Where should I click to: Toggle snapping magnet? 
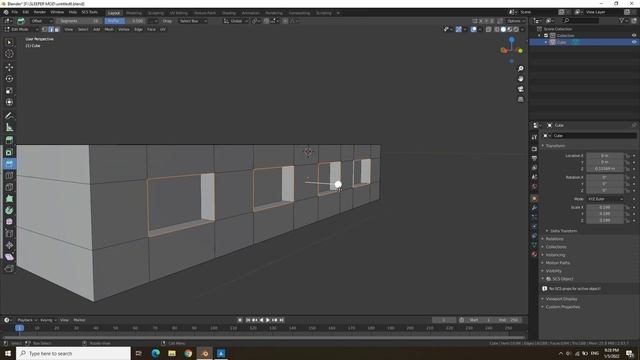click(266, 21)
